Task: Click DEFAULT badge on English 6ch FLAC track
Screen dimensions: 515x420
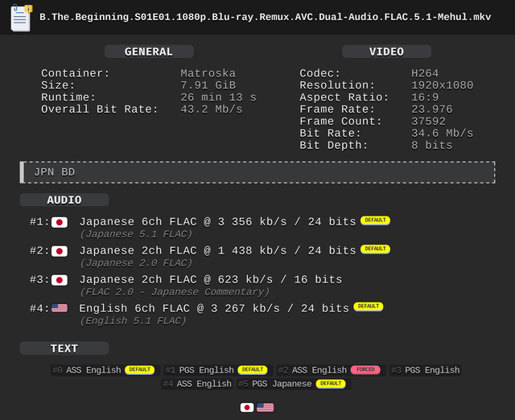Action: (x=369, y=307)
